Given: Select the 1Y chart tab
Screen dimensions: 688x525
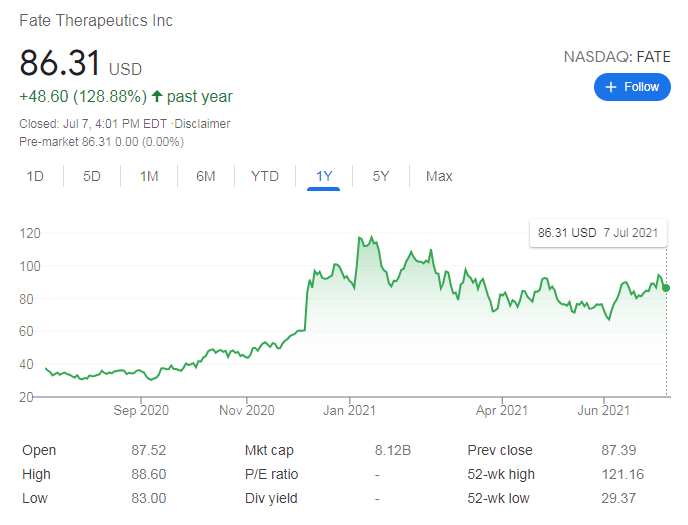Looking at the screenshot, I should (x=324, y=176).
